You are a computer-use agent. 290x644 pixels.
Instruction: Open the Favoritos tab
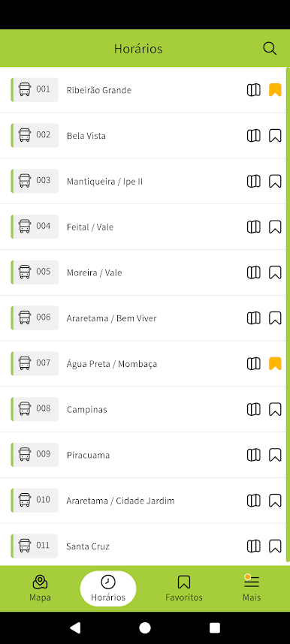[184, 588]
